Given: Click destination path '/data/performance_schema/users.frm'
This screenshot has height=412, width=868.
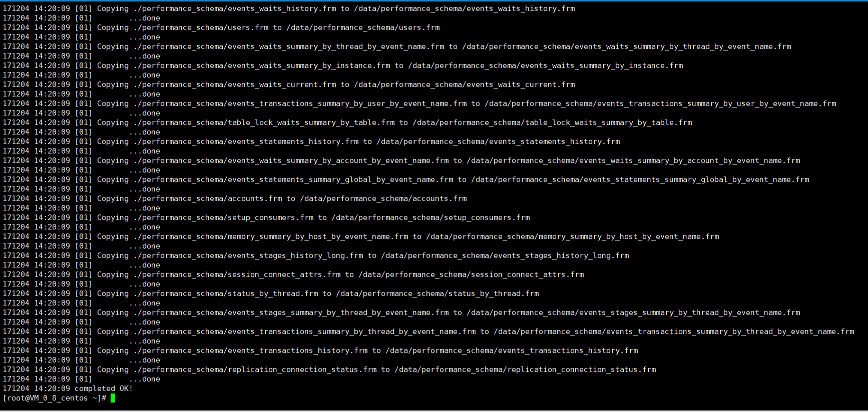Looking at the screenshot, I should (363, 27).
